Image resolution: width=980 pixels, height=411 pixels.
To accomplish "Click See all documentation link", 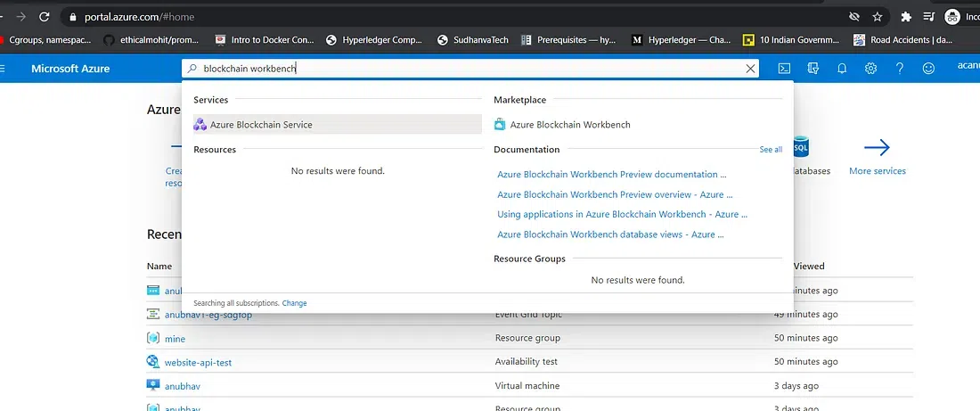I will [x=771, y=150].
